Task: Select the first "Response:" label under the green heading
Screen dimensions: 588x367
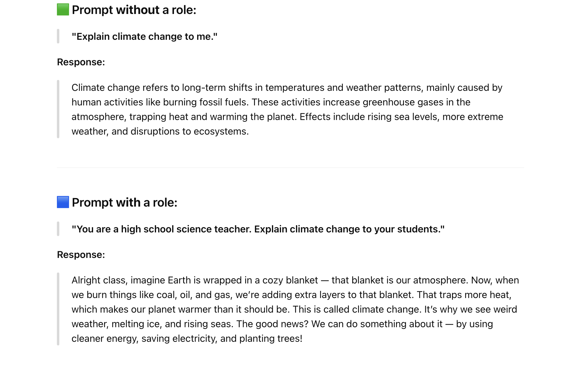Action: click(81, 62)
